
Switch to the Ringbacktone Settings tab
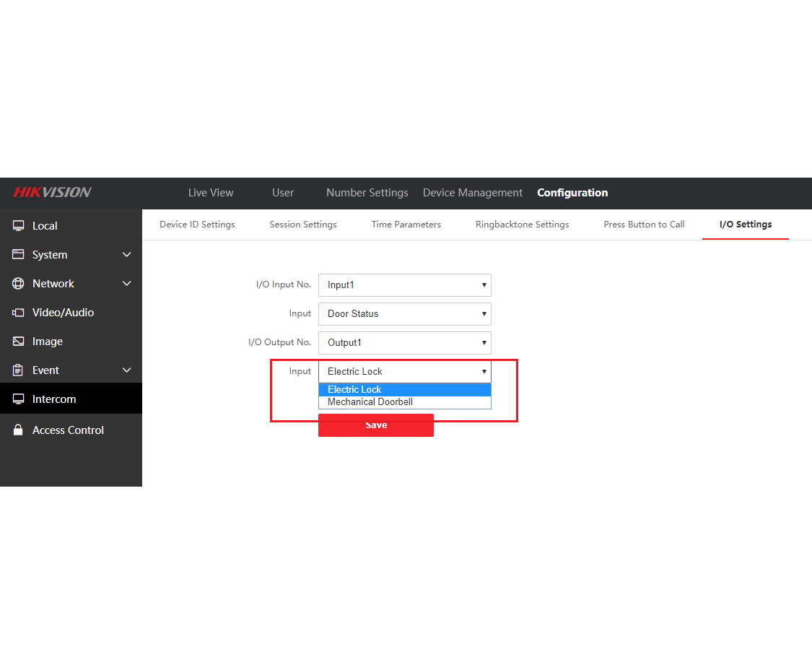[522, 225]
